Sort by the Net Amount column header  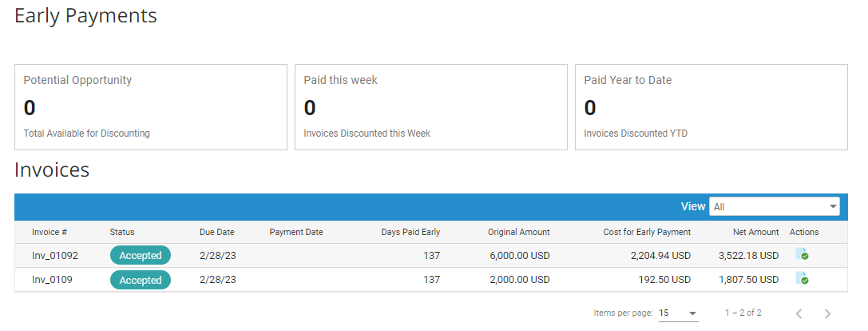click(755, 232)
